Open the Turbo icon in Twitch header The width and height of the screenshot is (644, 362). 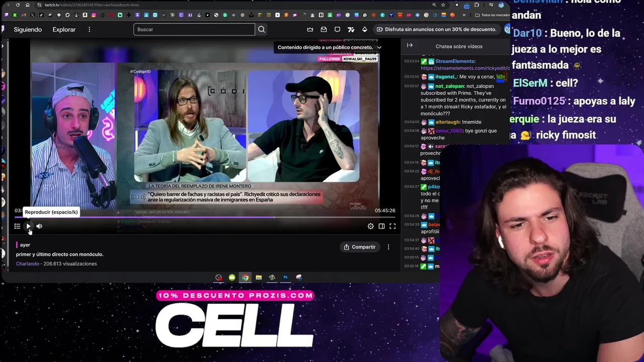pos(351,30)
